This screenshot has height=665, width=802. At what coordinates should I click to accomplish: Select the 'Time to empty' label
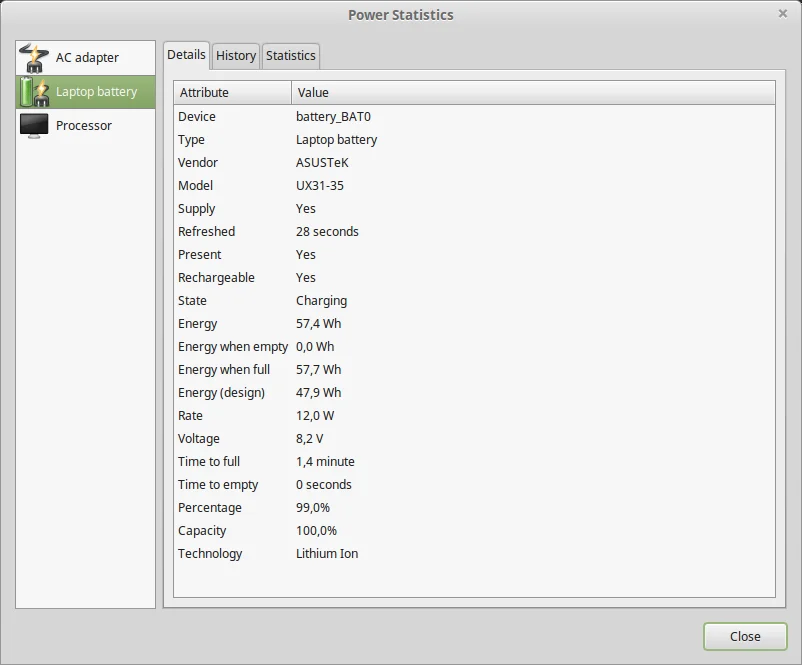(x=218, y=485)
